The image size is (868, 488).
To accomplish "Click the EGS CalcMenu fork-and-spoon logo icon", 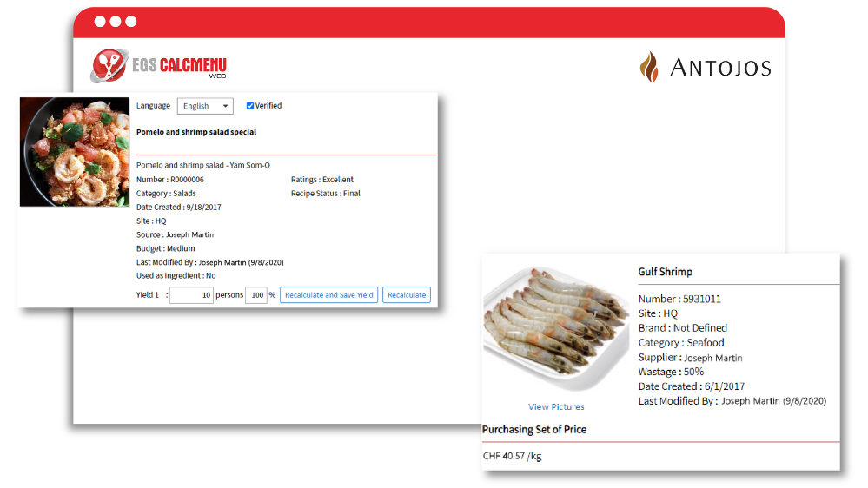I will [x=109, y=65].
